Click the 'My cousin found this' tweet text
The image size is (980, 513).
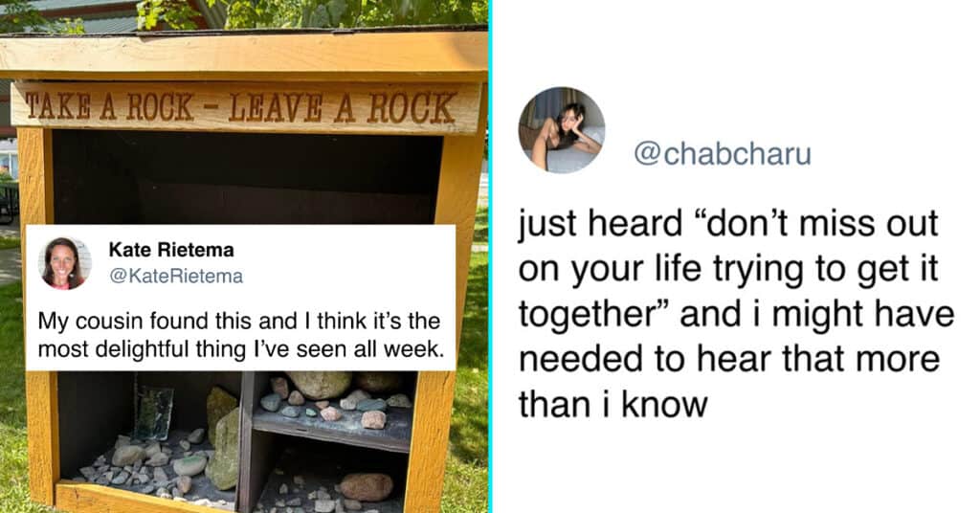tap(240, 335)
